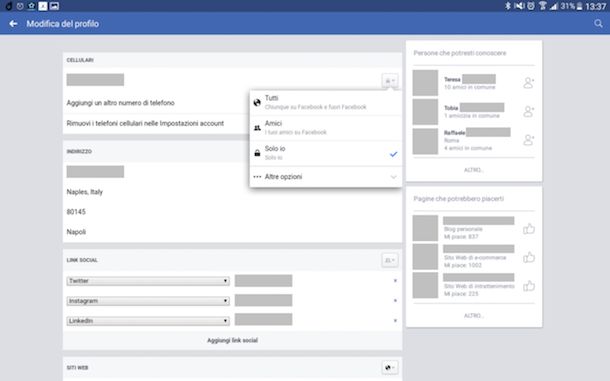Select the globe Tutti privacy option

[x=326, y=102]
